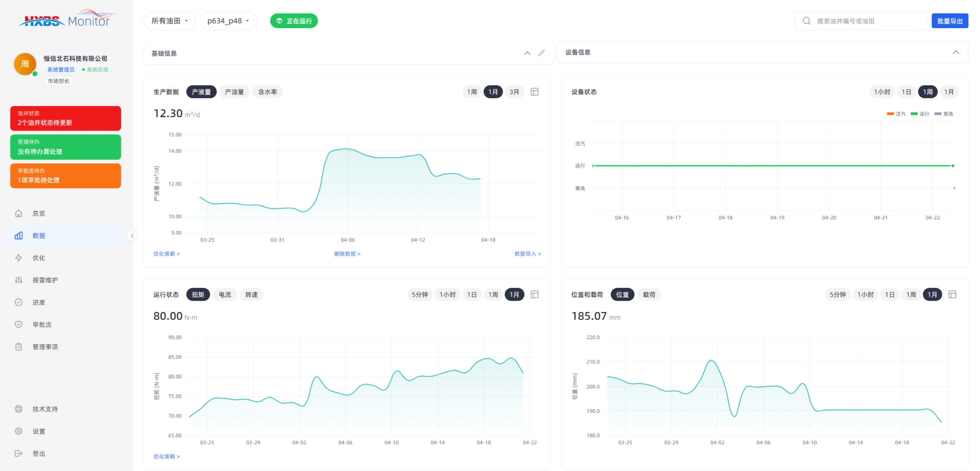Screen dimensions: 980x471
Task: Click the 登出 logout icon
Action: pos(19,453)
